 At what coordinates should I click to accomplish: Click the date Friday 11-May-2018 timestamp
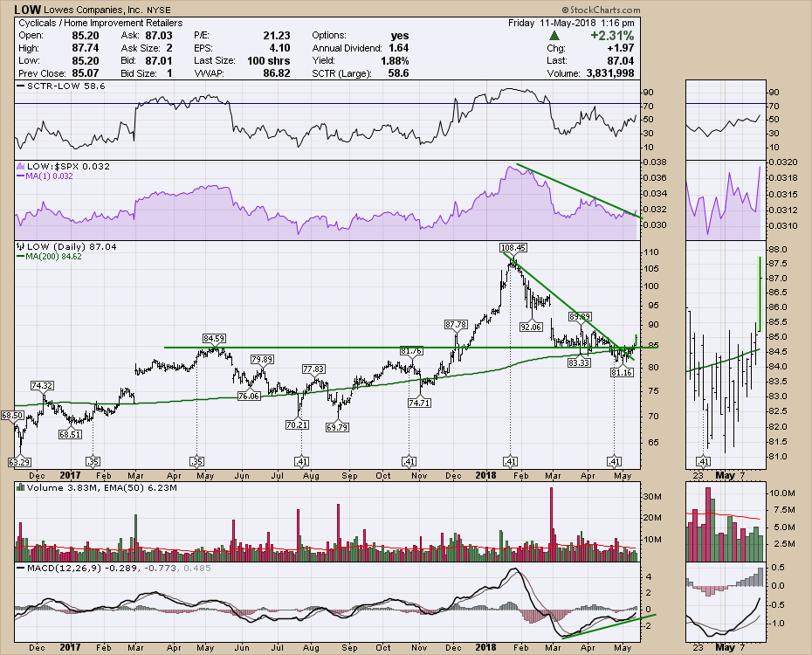pyautogui.click(x=571, y=23)
